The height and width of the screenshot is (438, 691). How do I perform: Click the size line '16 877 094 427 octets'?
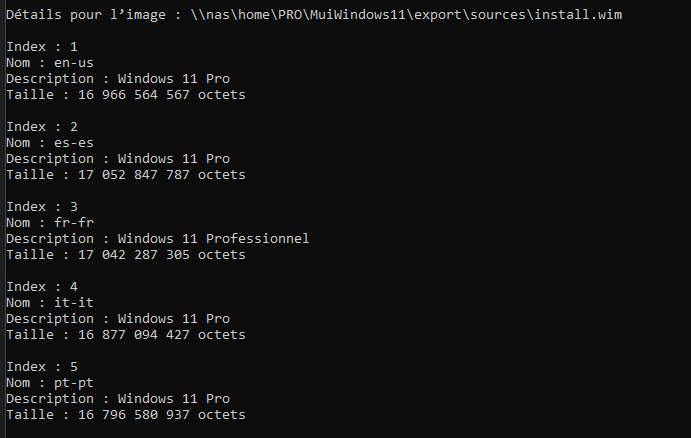(126, 335)
